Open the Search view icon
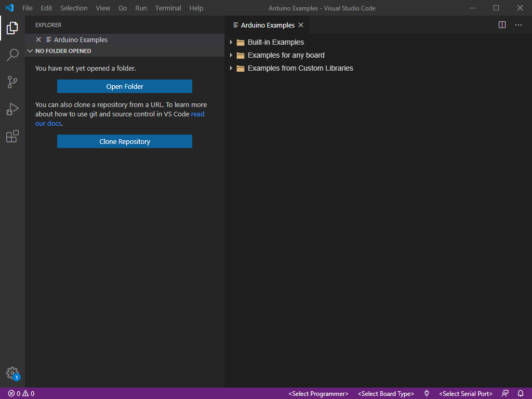This screenshot has width=532, height=399. [12, 55]
